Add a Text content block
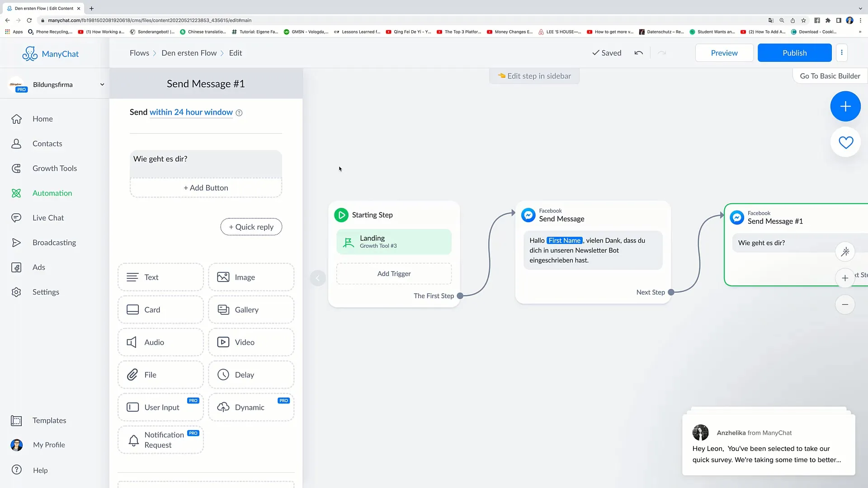Image resolution: width=868 pixels, height=488 pixels. pos(160,277)
